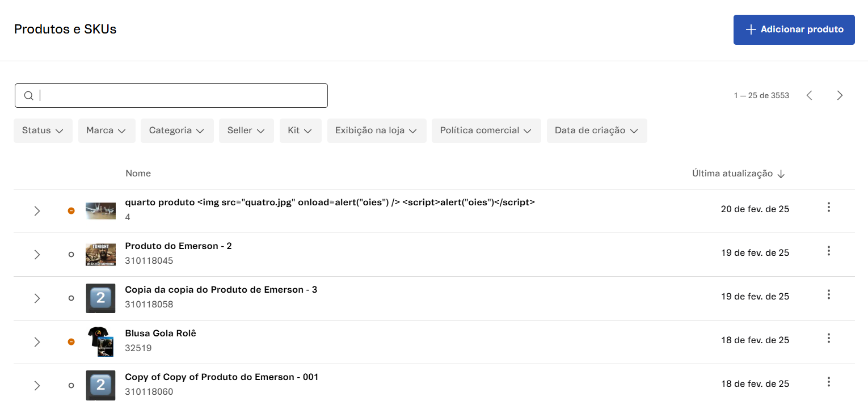
Task: Open Copia da copia do Produto de Emerson - 3
Action: point(221,289)
